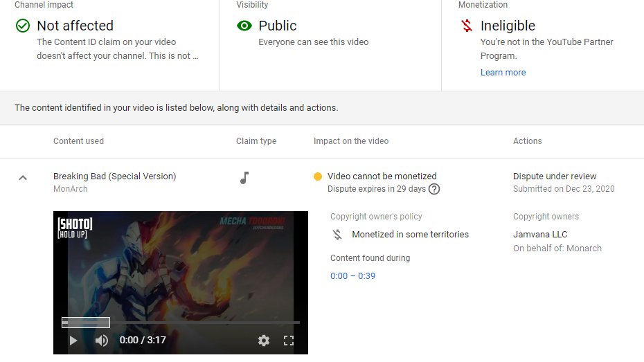
Task: Open the dispute expiry help question icon
Action: point(434,189)
